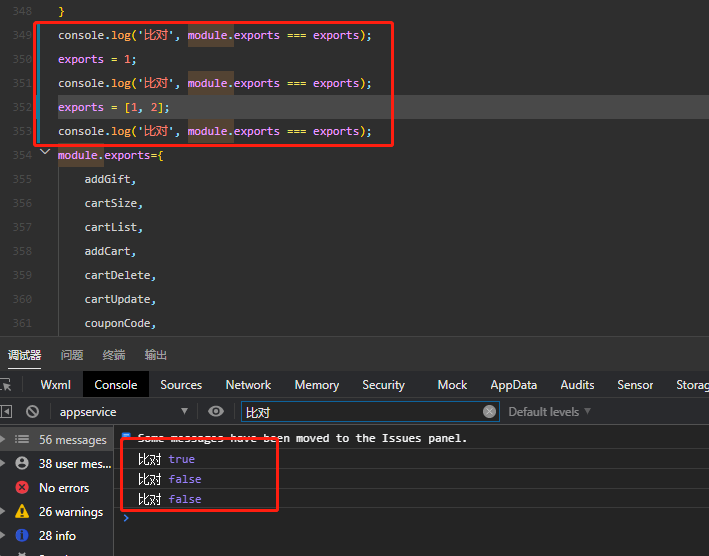Click line number 352 in the gutter
The width and height of the screenshot is (709, 556).
22,107
